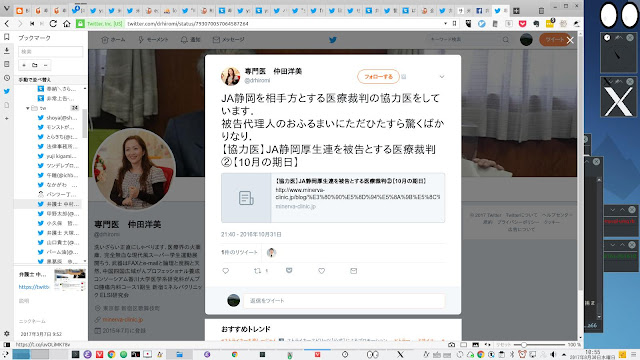This screenshot has width=640, height=360.
Task: Open the closed tabs trash icon
Action: tap(541, 11)
